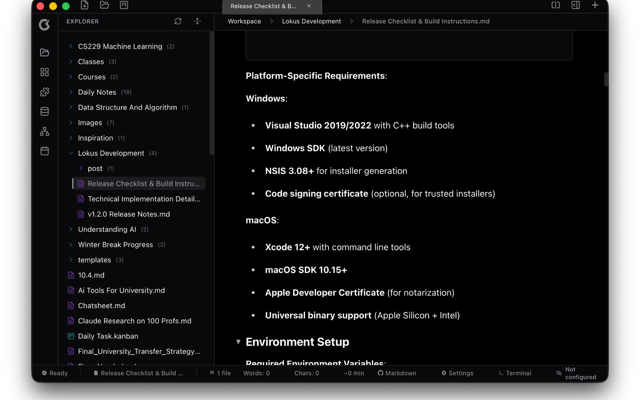The image size is (640, 400).
Task: Click the new file icon in the title bar
Action: coord(84,5)
